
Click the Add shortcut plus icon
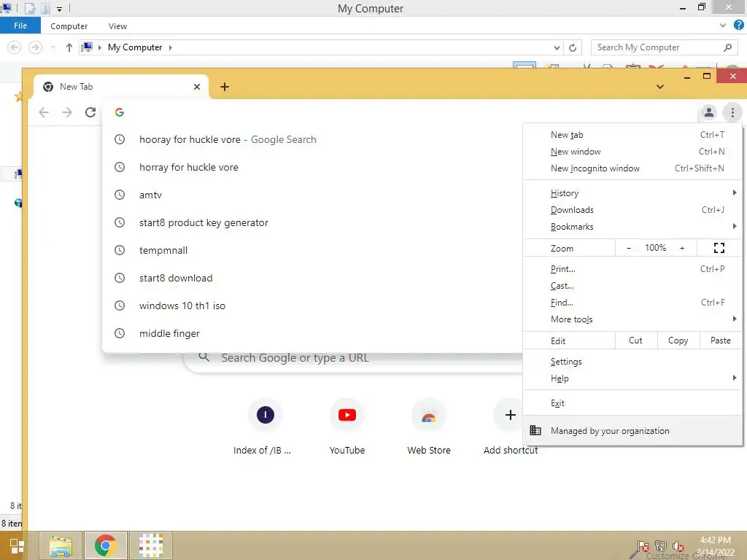[x=510, y=415]
